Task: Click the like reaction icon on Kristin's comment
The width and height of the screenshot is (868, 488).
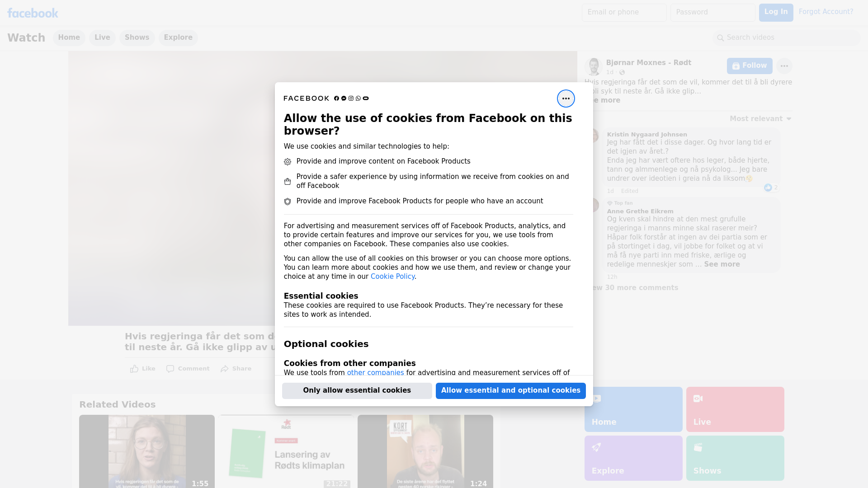Action: point(768,188)
